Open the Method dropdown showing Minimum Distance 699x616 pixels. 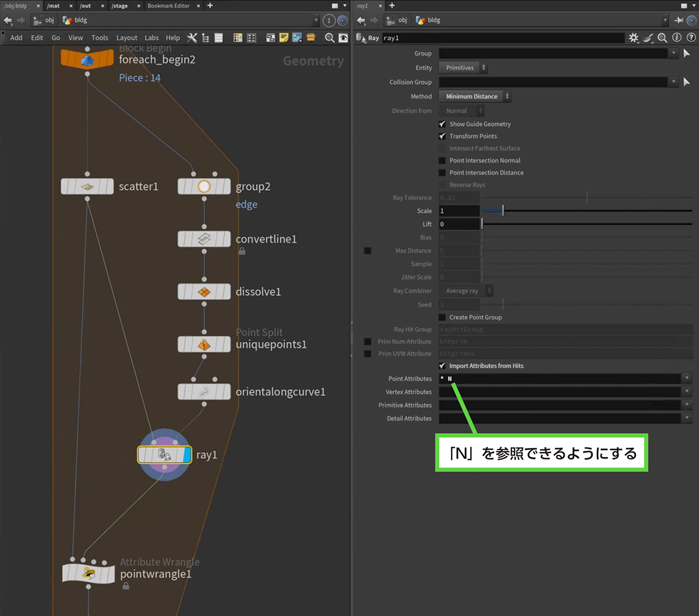pyautogui.click(x=474, y=97)
